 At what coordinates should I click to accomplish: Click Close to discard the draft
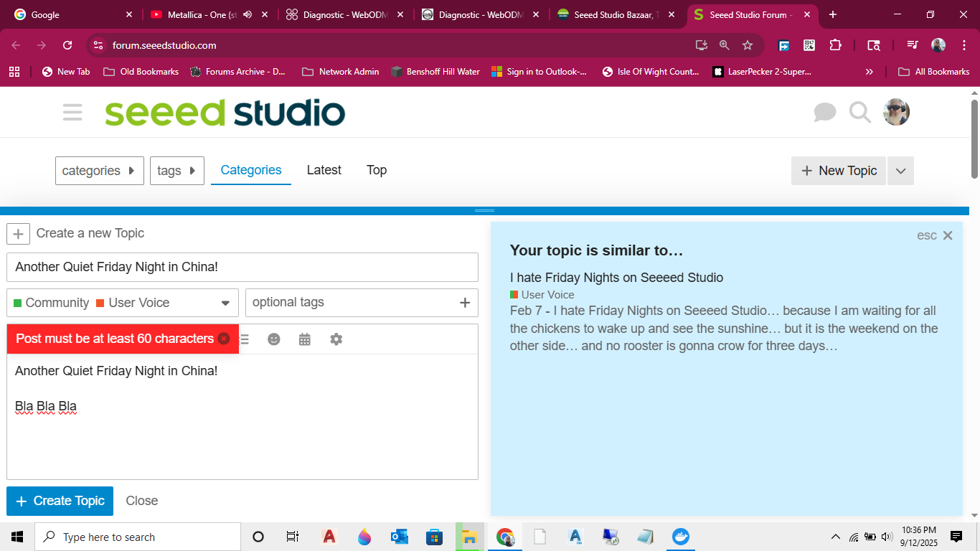[142, 501]
